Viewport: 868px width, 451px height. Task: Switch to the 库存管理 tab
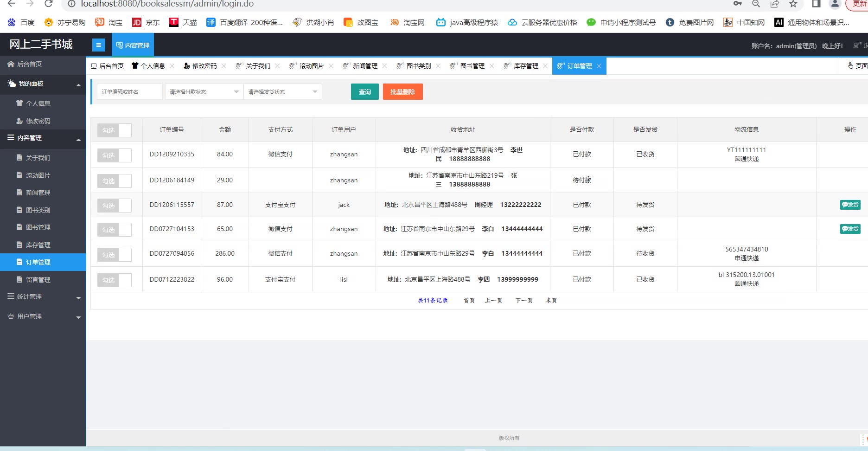click(x=525, y=66)
